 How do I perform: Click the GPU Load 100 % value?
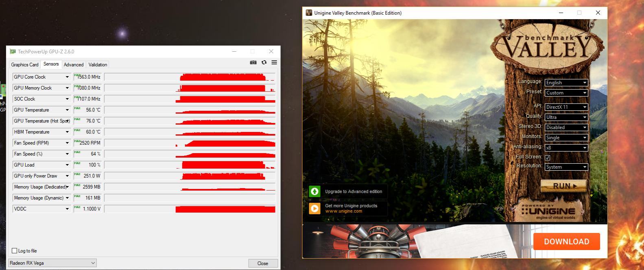click(87, 165)
